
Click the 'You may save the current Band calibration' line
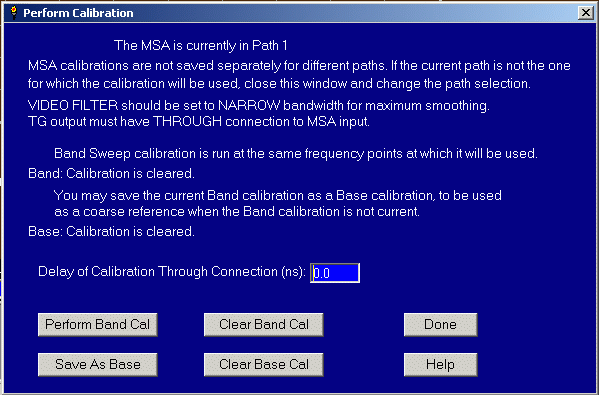pyautogui.click(x=277, y=196)
